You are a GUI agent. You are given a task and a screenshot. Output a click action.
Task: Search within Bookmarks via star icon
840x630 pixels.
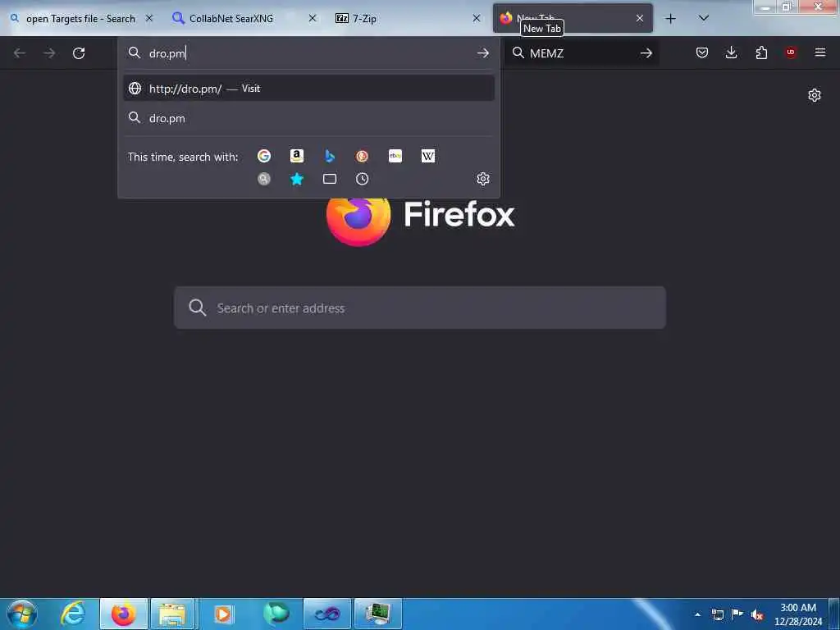click(297, 179)
